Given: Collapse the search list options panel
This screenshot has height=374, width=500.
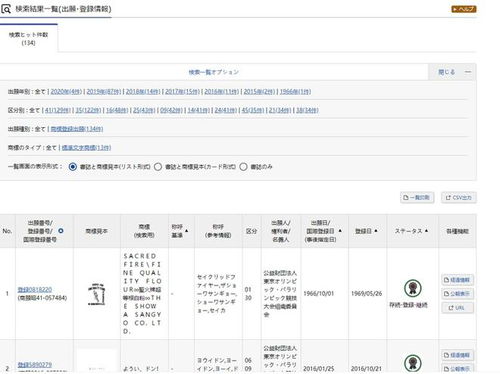Looking at the screenshot, I should 452,72.
